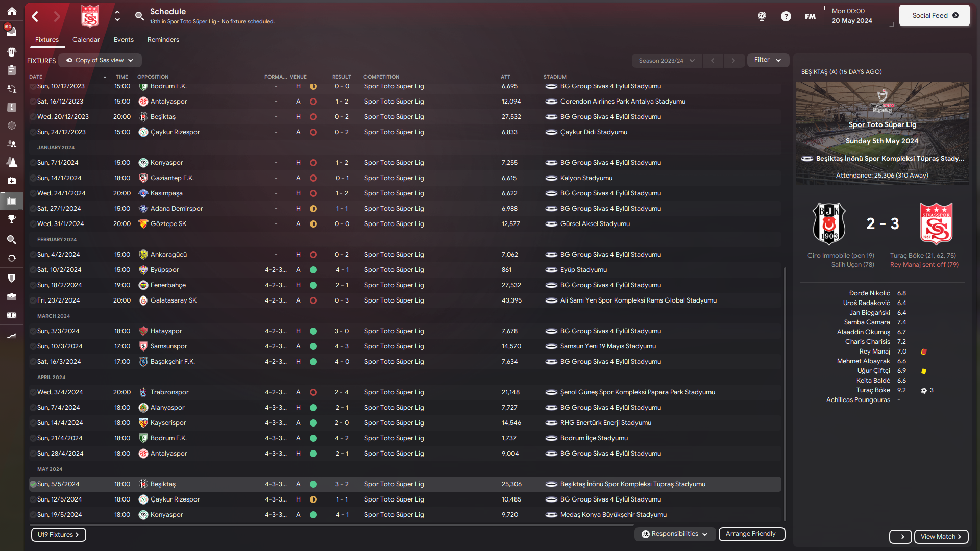Click the View Match button
Screen dimensions: 980x551
941,537
